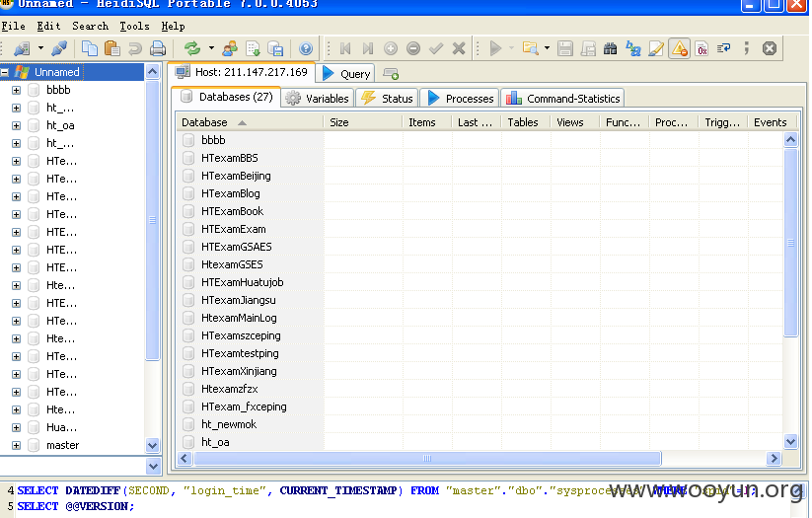This screenshot has width=812, height=518.
Task: Open the Help menu
Action: (173, 26)
